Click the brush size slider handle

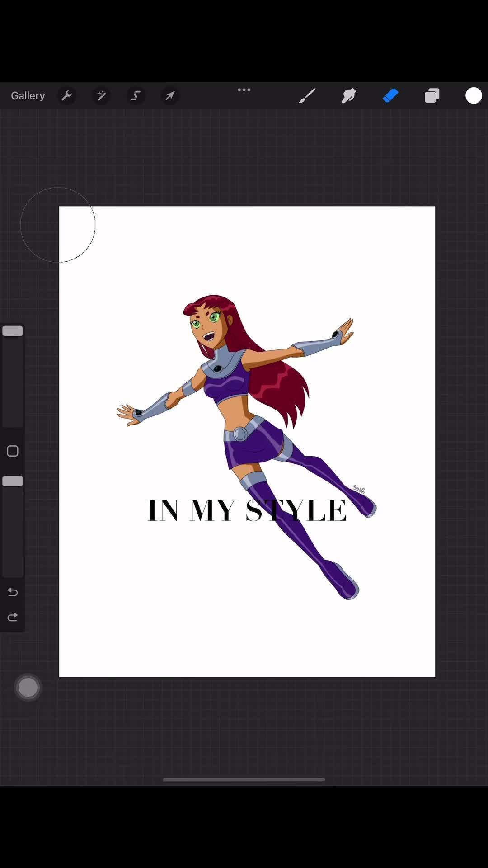[13, 331]
